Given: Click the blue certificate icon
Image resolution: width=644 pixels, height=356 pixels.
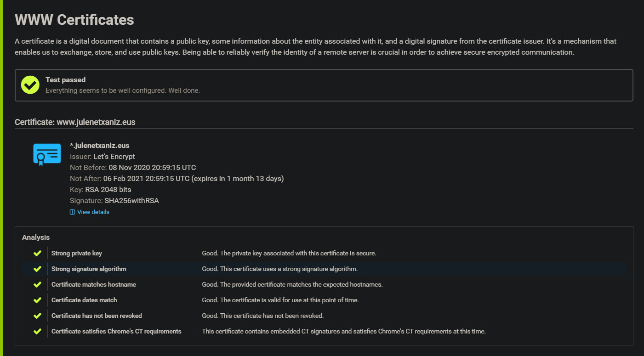Looking at the screenshot, I should 47,154.
